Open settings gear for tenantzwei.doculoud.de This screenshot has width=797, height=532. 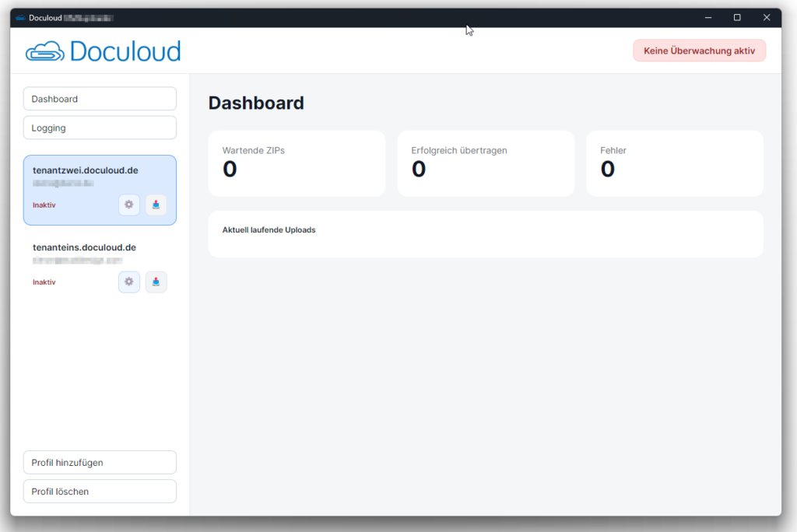coord(129,205)
